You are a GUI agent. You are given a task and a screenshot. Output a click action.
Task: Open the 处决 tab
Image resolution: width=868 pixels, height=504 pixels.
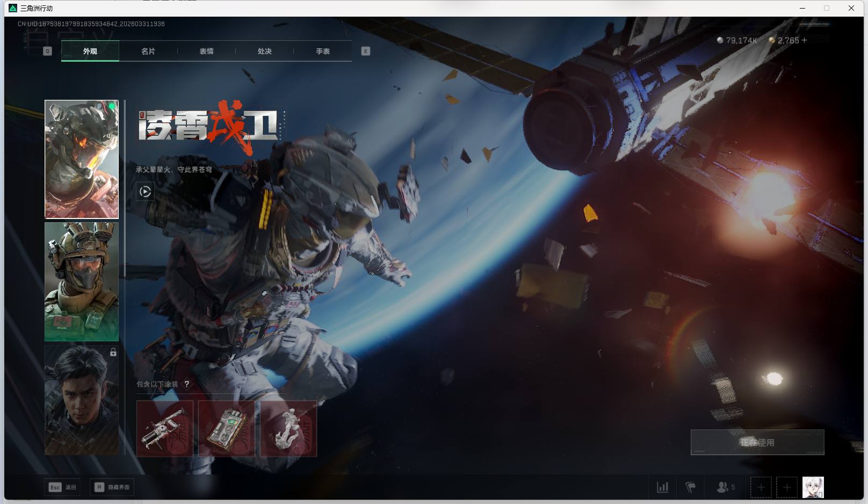264,52
